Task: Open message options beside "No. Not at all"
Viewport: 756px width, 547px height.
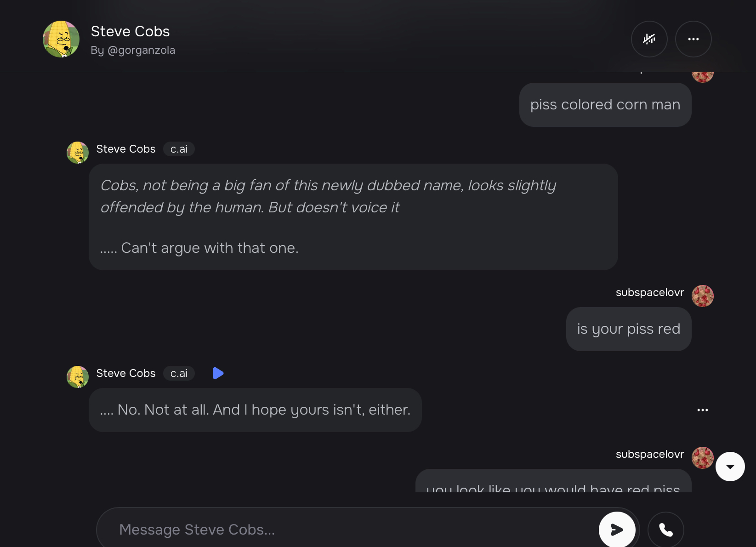Action: [x=702, y=410]
